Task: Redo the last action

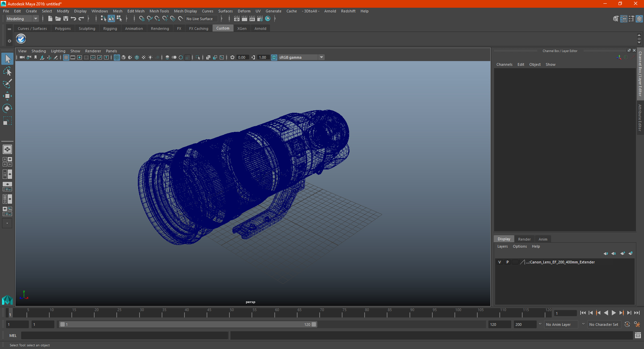Action: tap(81, 19)
